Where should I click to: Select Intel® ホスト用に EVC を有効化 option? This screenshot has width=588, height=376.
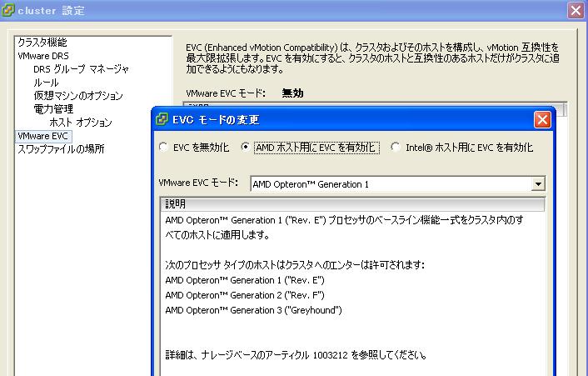click(x=396, y=147)
